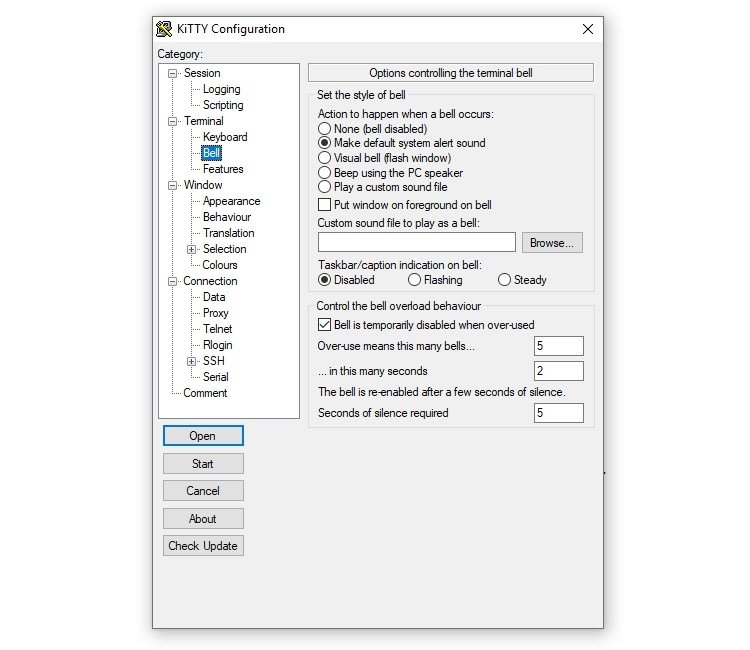The width and height of the screenshot is (750, 650).
Task: Click the Cancel button
Action: pos(203,491)
